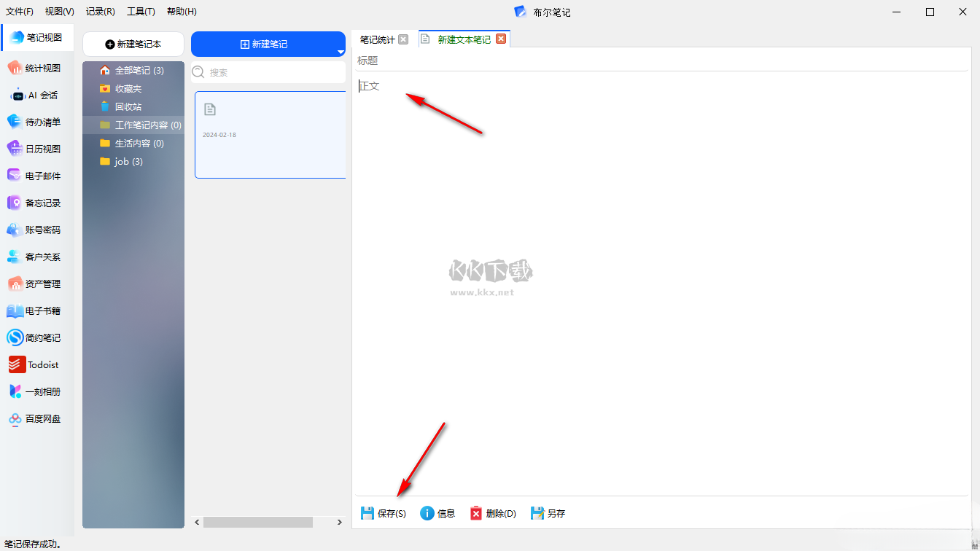The height and width of the screenshot is (551, 980).
Task: Open the Todoist sidebar icon
Action: (x=17, y=364)
